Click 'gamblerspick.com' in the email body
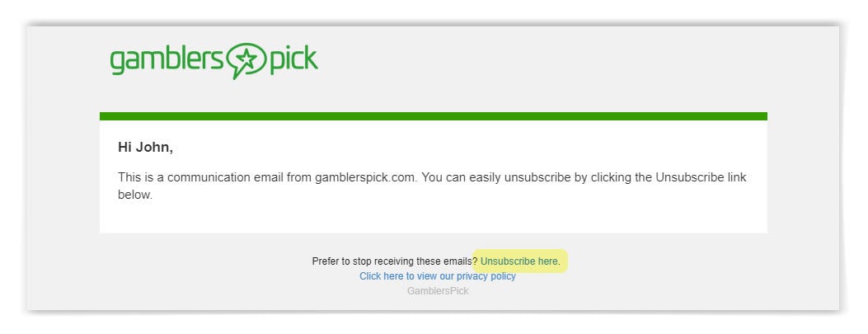Image resolution: width=868 pixels, height=334 pixels. point(367,178)
